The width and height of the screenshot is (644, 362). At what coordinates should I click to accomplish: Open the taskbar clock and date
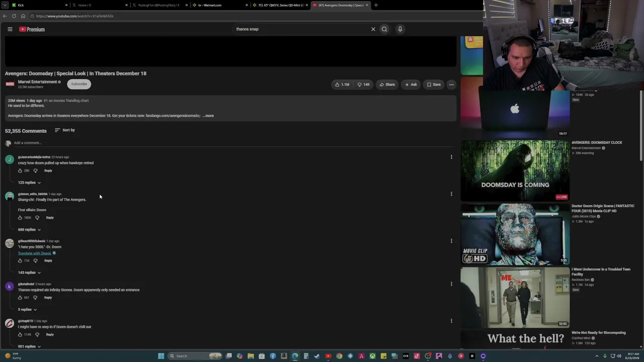(633, 356)
